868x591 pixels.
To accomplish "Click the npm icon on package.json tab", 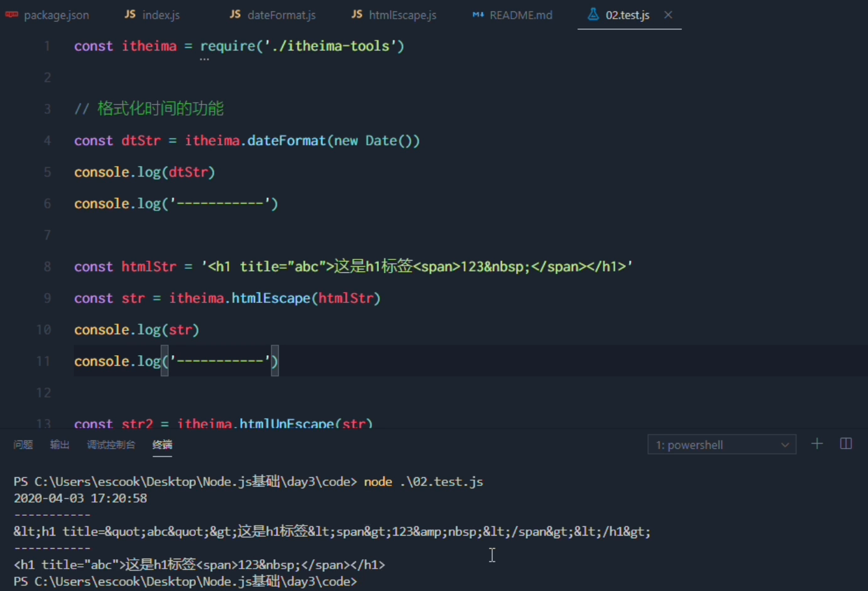I will click(11, 14).
